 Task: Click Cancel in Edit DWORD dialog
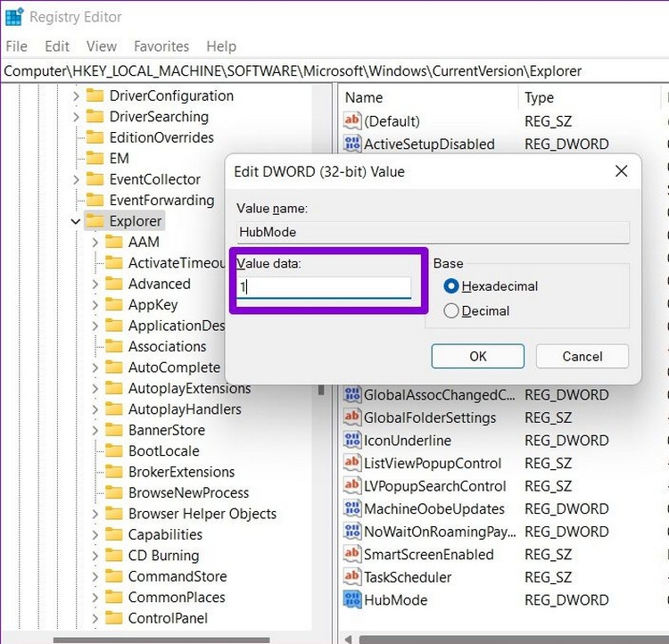582,356
